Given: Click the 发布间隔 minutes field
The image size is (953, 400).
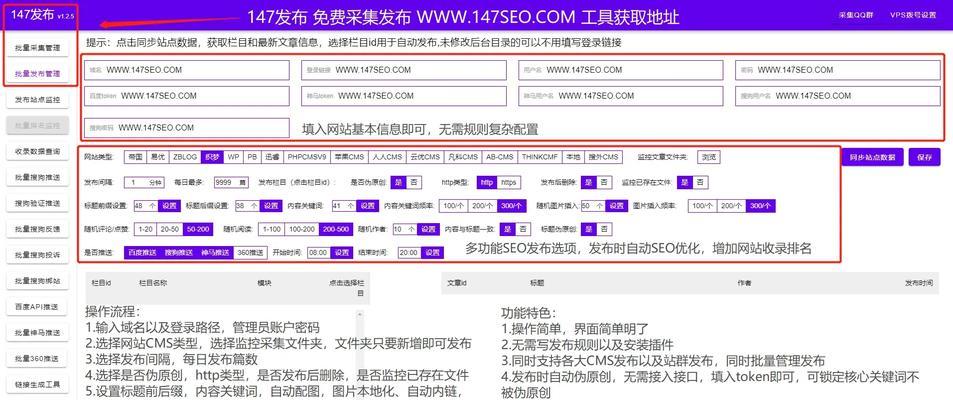Looking at the screenshot, I should (x=144, y=182).
